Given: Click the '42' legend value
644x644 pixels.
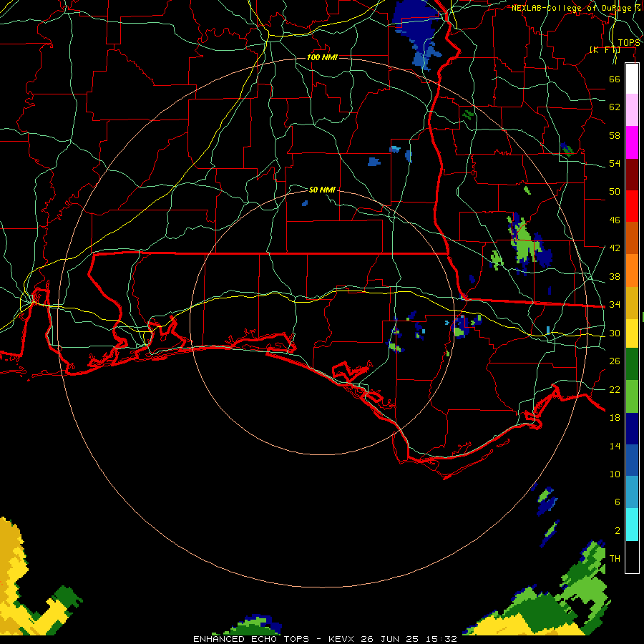Looking at the screenshot, I should pyautogui.click(x=615, y=248).
